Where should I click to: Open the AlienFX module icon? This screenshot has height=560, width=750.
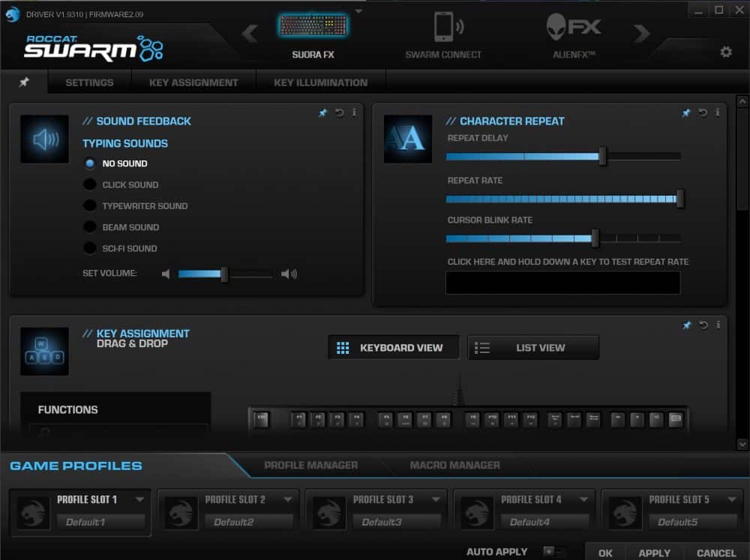(573, 27)
